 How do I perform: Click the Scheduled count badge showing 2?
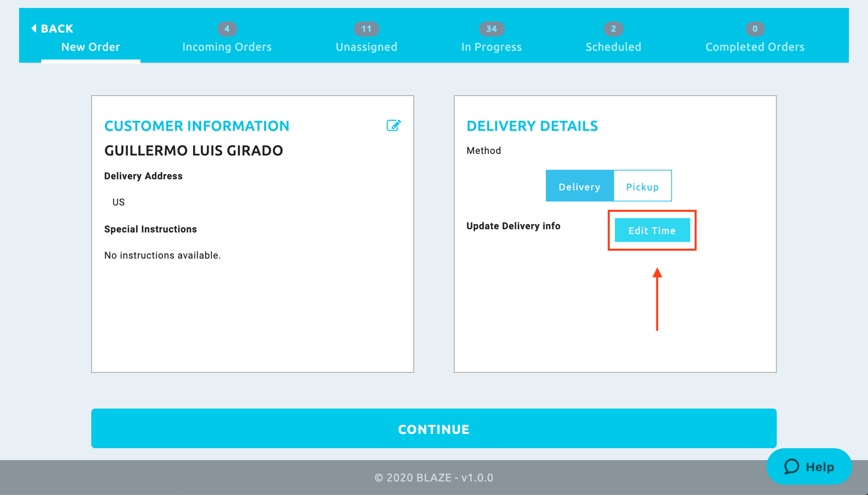(613, 29)
